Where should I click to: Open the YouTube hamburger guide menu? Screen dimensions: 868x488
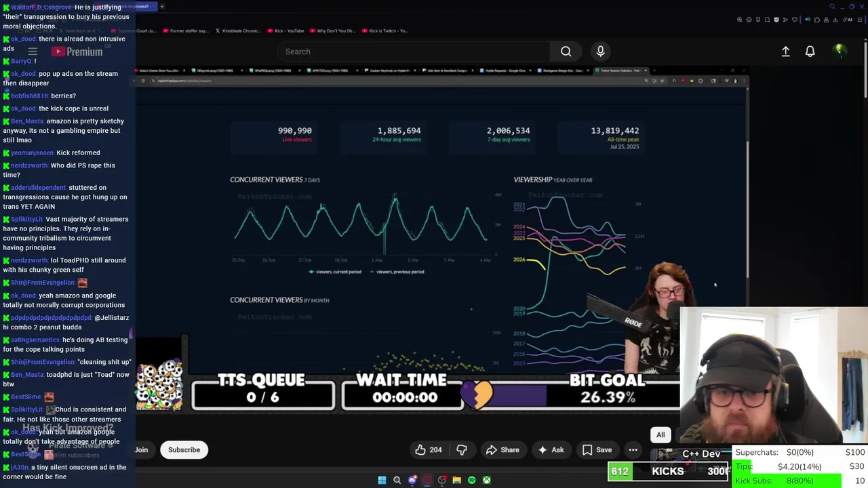pyautogui.click(x=33, y=52)
